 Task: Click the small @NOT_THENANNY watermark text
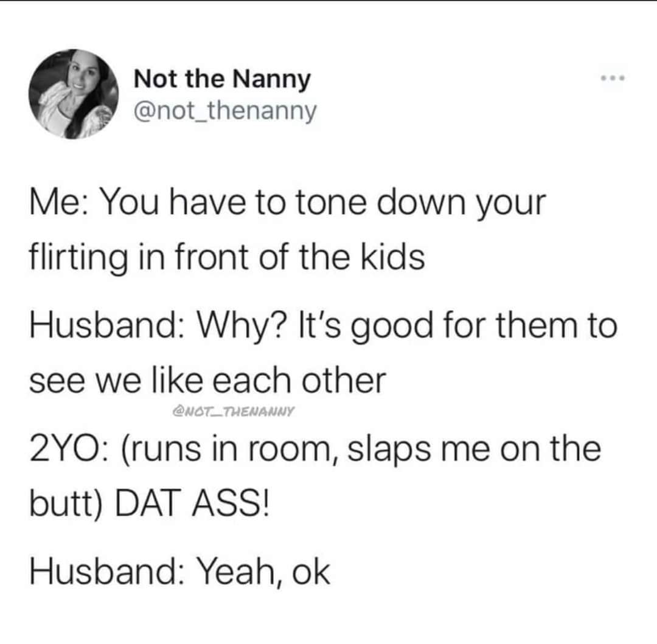tap(234, 411)
